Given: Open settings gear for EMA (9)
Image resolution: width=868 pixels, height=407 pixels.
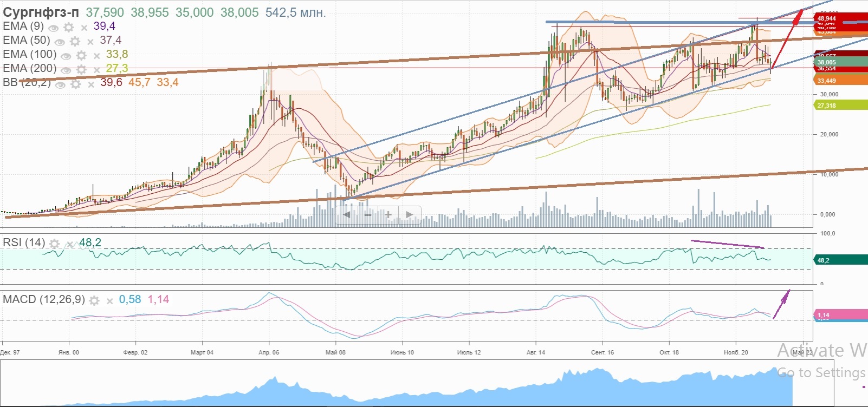Looking at the screenshot, I should [69, 27].
